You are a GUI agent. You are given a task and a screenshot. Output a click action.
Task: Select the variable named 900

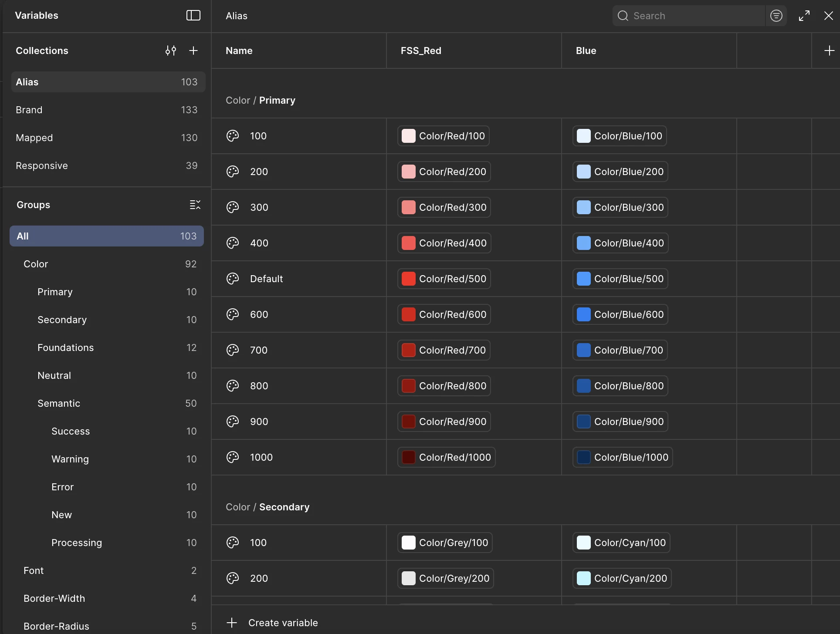[x=259, y=422]
